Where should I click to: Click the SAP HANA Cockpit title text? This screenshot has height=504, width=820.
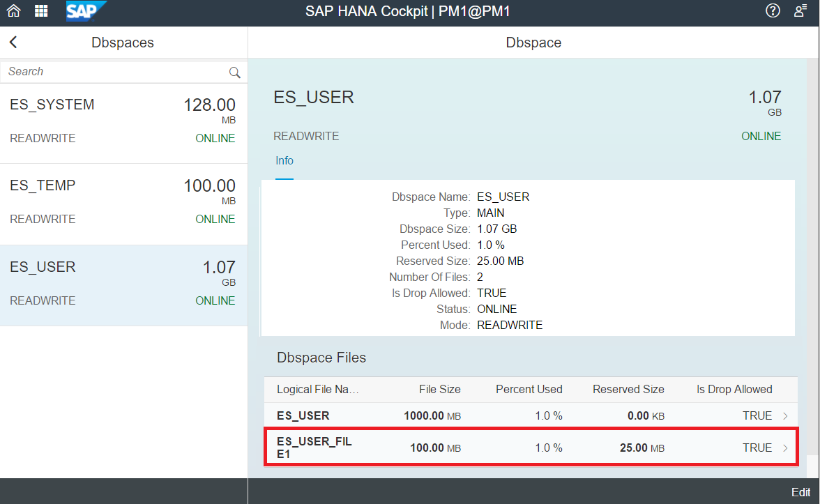408,11
